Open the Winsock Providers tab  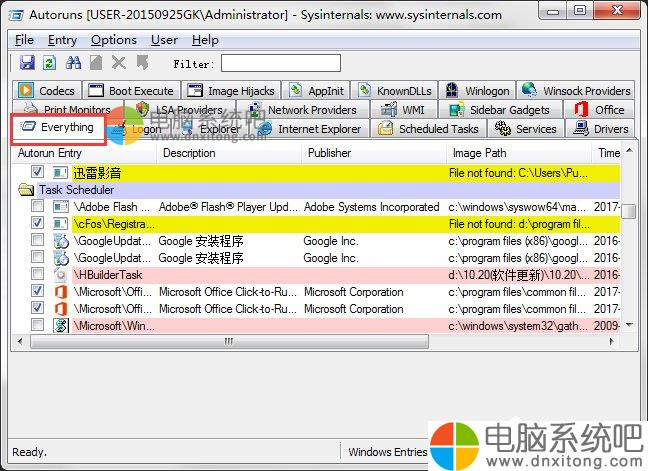click(x=576, y=90)
